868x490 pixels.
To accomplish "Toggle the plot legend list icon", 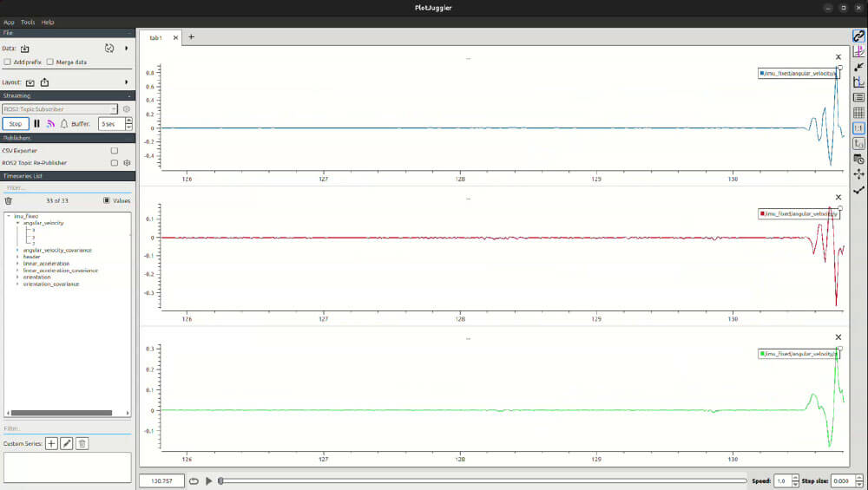I will pos(858,97).
